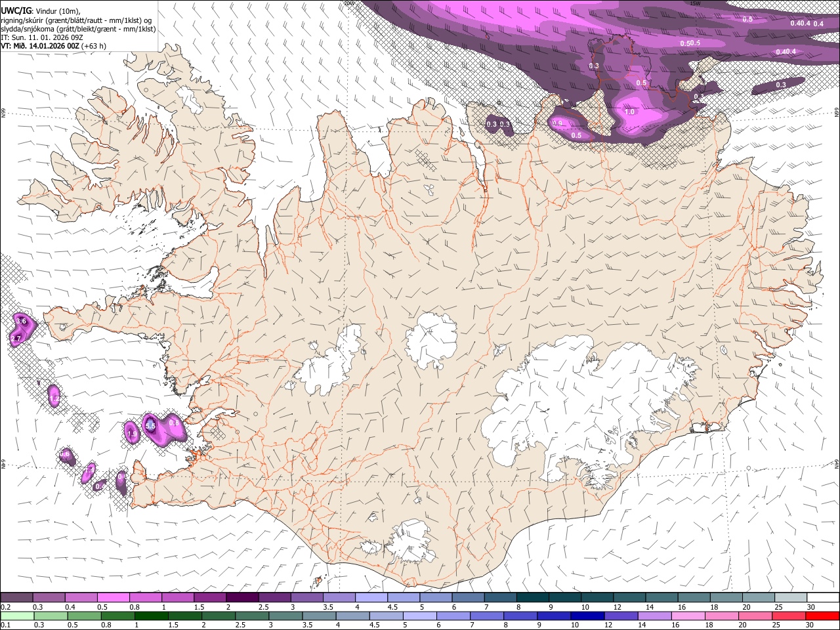Click the '1.9' precipitation value on the map
Screen dimensions: 840x630
[x=132, y=434]
